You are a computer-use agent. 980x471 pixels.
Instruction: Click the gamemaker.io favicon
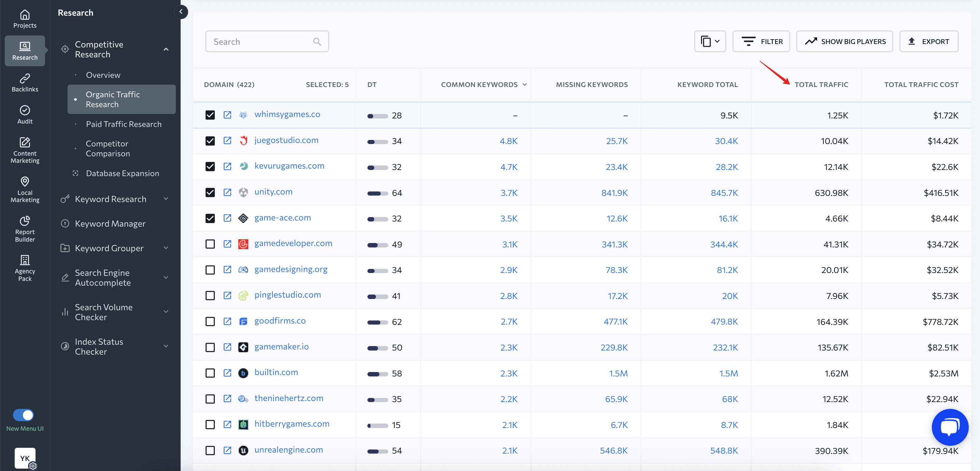(x=243, y=347)
